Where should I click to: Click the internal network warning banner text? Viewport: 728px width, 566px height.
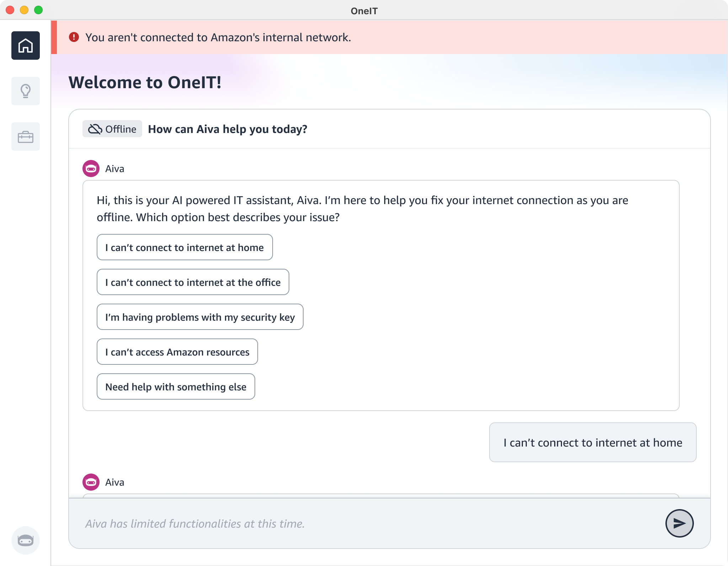[x=218, y=37]
